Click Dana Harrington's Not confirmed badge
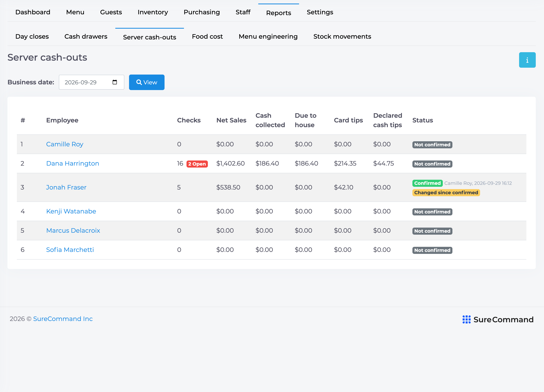The height and width of the screenshot is (392, 544). pyautogui.click(x=432, y=164)
